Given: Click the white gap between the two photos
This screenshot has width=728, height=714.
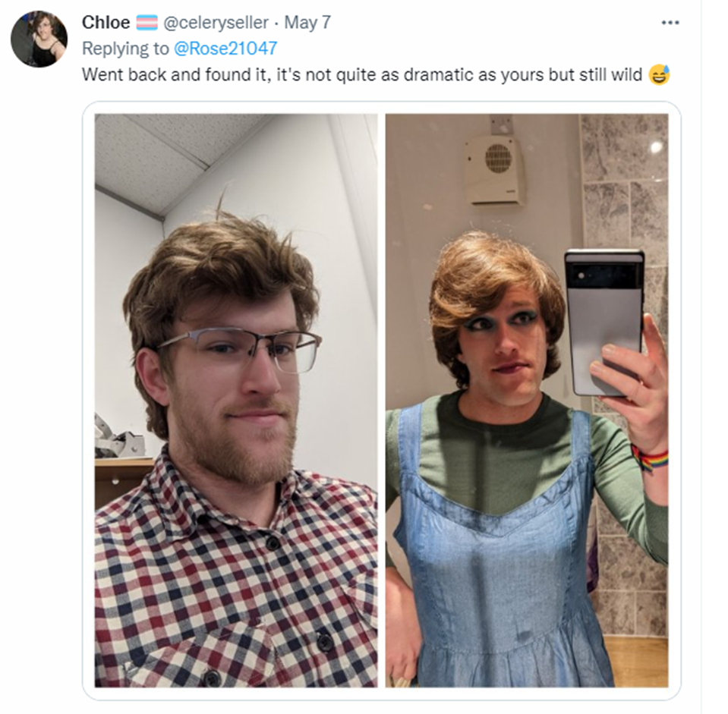Looking at the screenshot, I should 382,401.
